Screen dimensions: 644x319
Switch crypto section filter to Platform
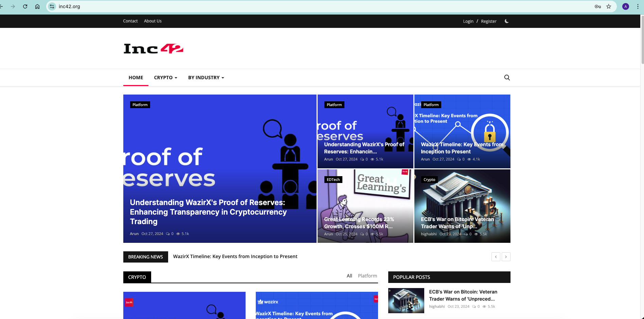[x=367, y=275]
